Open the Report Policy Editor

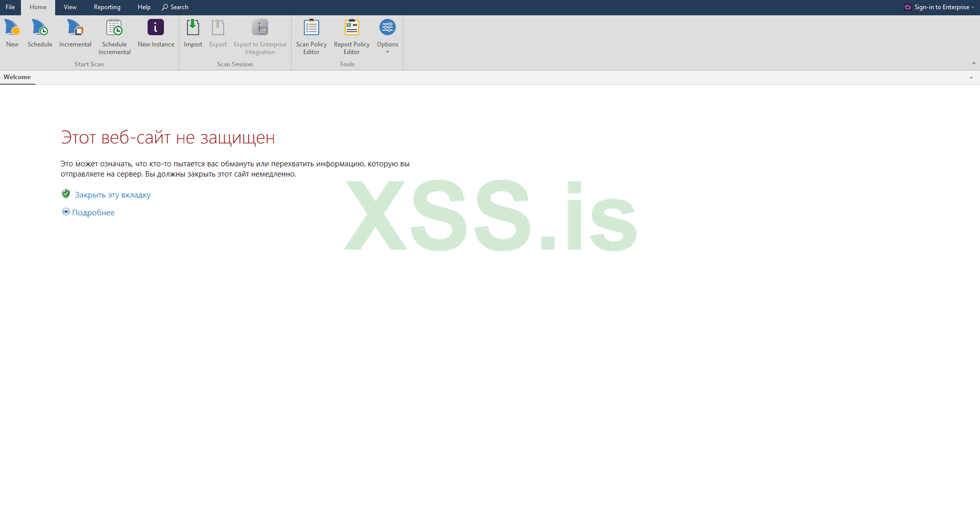[351, 37]
